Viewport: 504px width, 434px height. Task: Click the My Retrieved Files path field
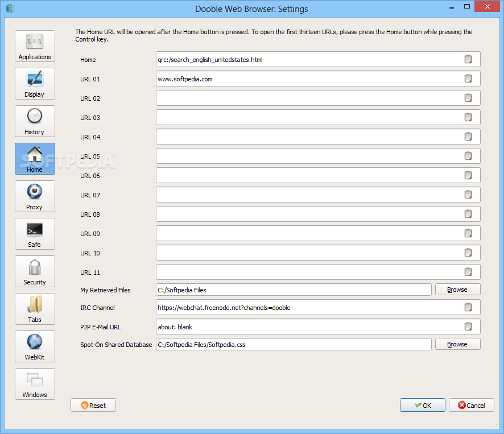pos(294,290)
